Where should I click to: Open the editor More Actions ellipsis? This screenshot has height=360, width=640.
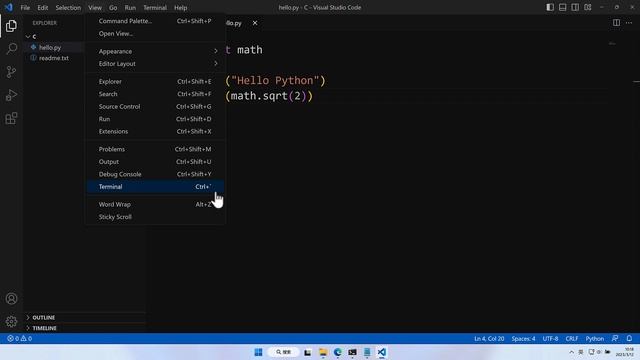point(629,23)
